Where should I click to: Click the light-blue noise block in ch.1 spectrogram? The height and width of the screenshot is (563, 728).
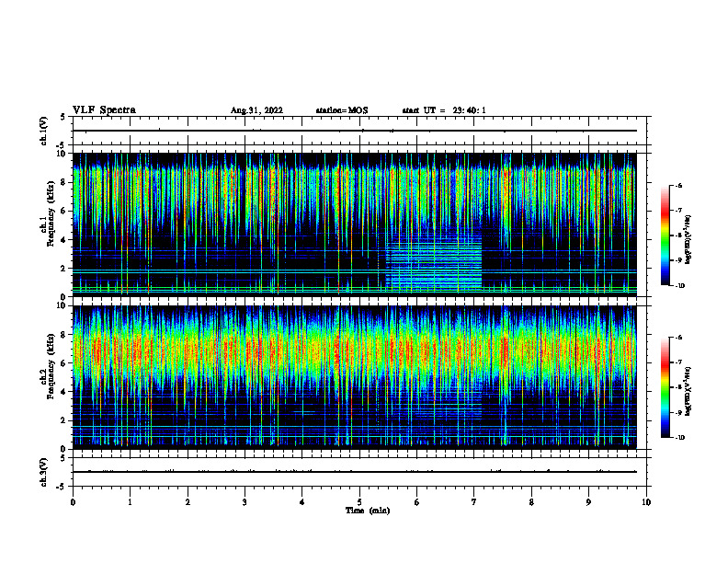[434, 264]
